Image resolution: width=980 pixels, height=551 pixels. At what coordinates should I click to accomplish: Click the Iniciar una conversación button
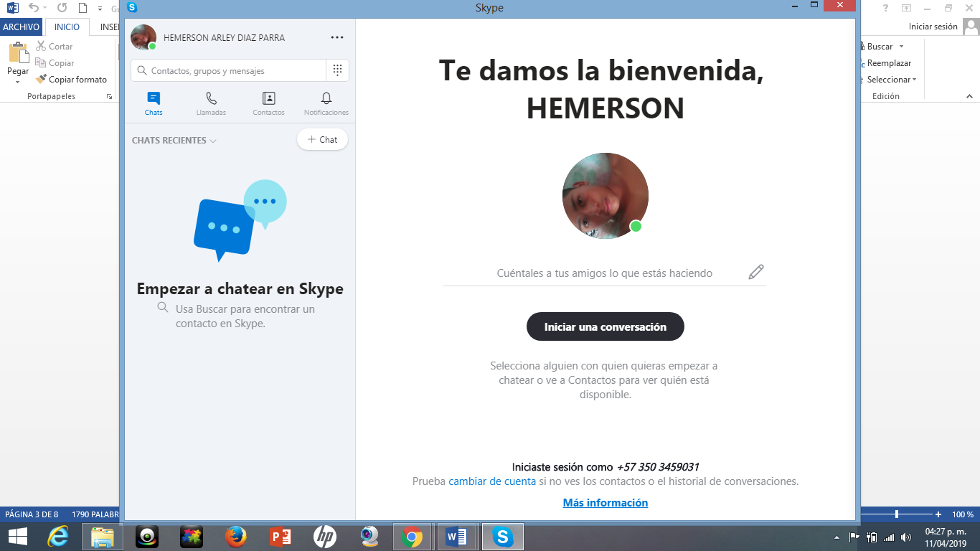[x=606, y=326]
